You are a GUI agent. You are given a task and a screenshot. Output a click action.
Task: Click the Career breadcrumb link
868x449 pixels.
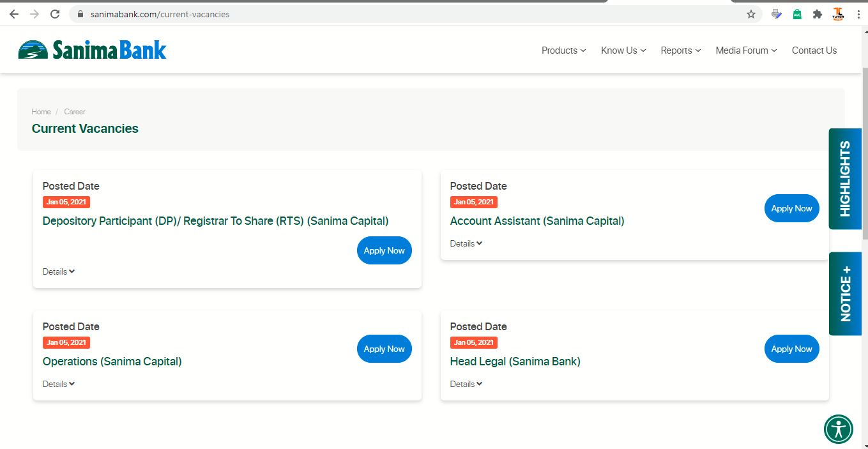(75, 112)
